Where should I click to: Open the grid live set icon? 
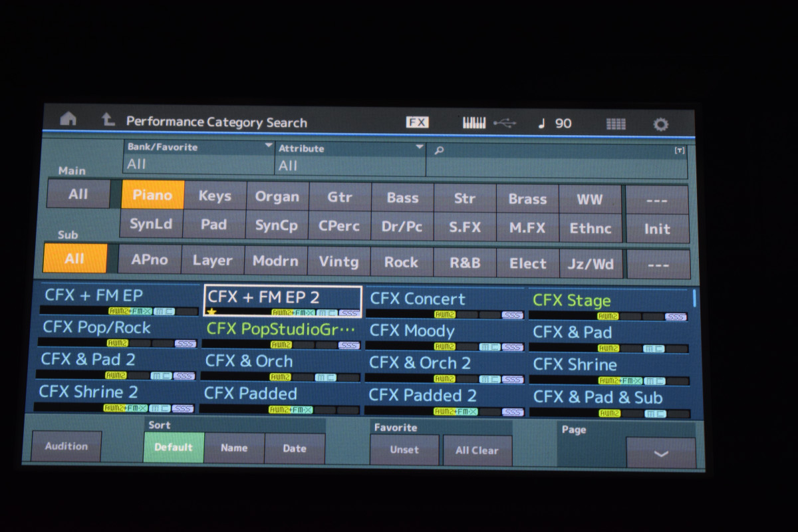tap(616, 124)
